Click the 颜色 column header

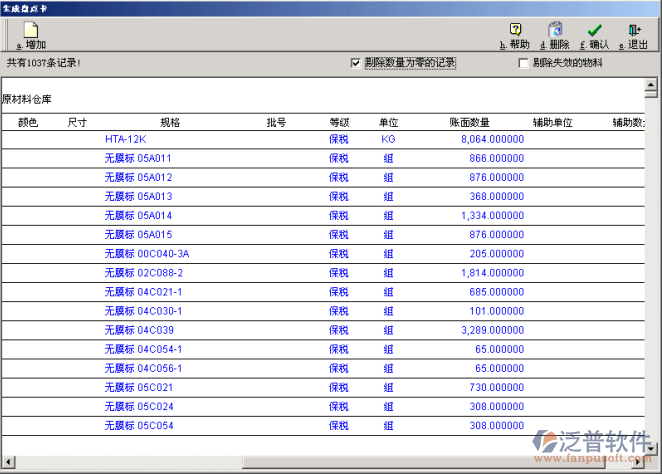[x=28, y=122]
